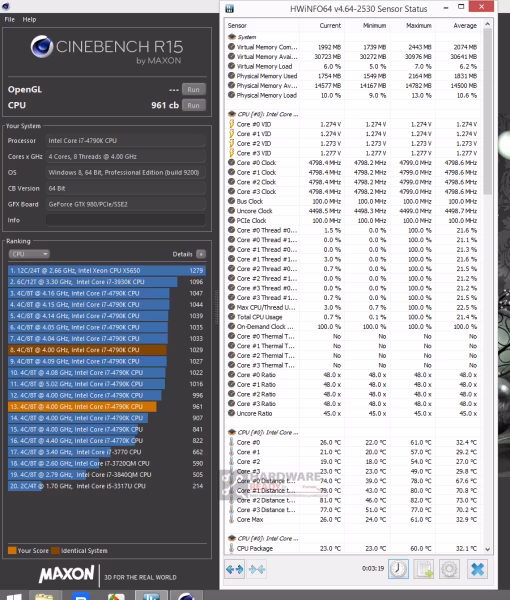Screen dimensions: 510x600
Task: Open the CPU ranking type dropdown
Action: pos(29,254)
